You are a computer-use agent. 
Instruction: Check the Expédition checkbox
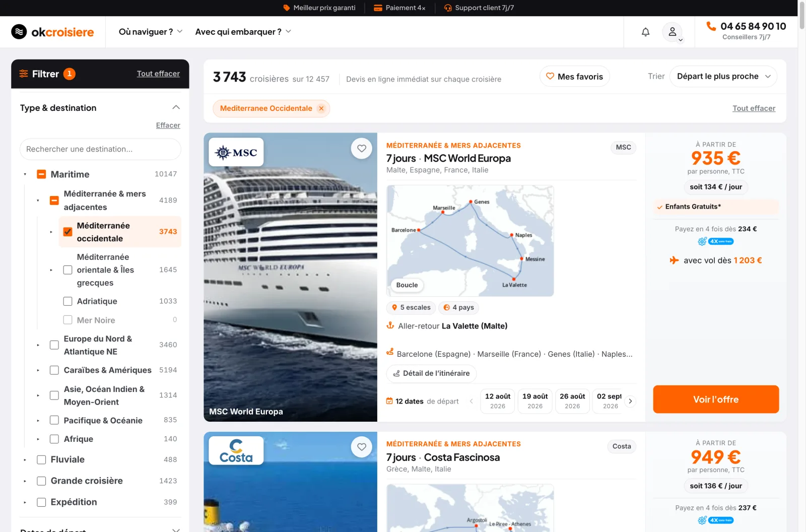41,502
